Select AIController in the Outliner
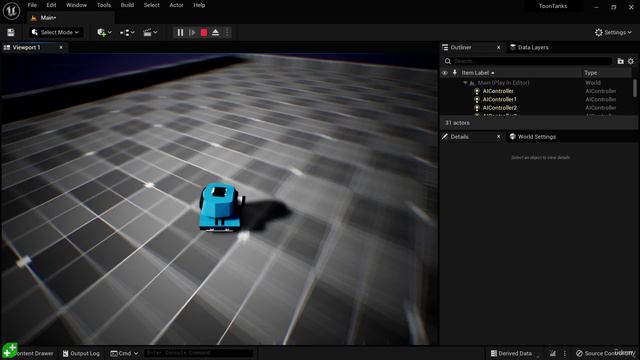 498,91
